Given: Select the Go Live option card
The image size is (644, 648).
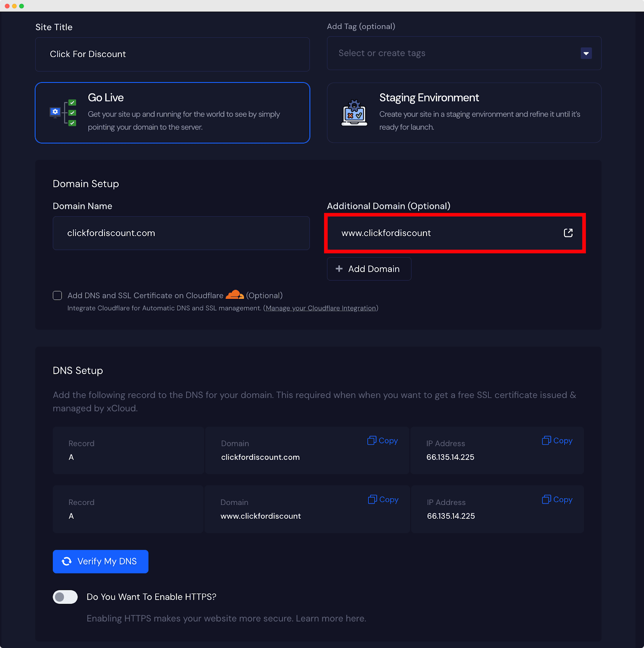Looking at the screenshot, I should (172, 113).
